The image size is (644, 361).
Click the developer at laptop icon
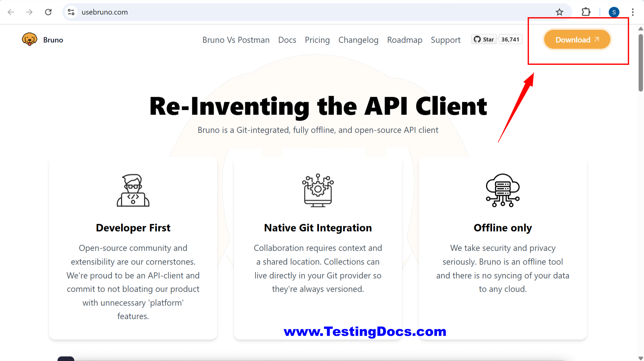click(133, 190)
